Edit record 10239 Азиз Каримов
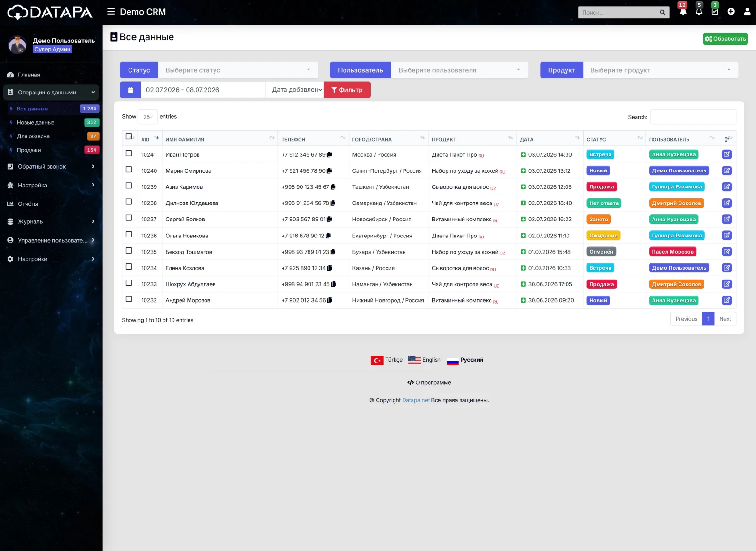Viewport: 756px width, 551px height. tap(727, 187)
